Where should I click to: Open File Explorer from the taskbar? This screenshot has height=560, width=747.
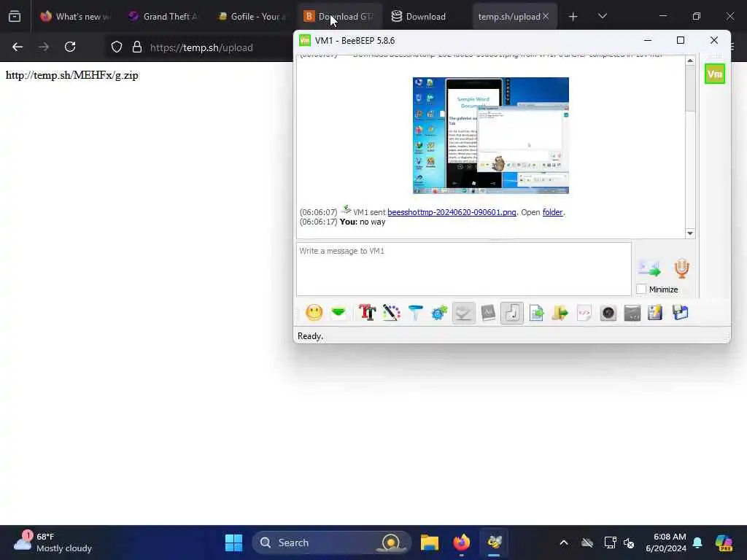pyautogui.click(x=429, y=542)
